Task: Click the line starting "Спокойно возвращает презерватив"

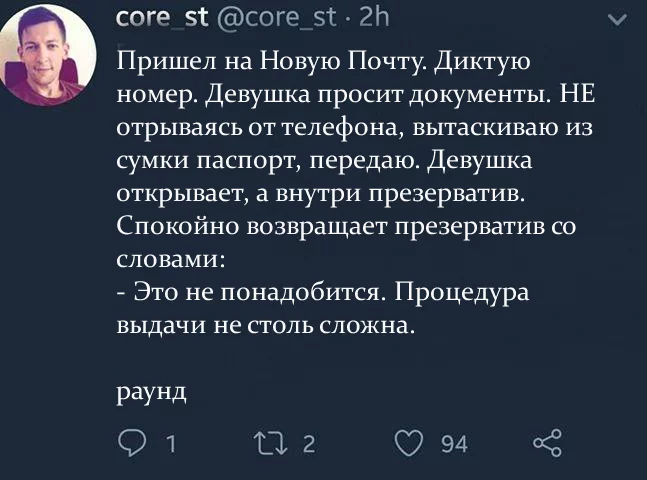Action: (347, 226)
